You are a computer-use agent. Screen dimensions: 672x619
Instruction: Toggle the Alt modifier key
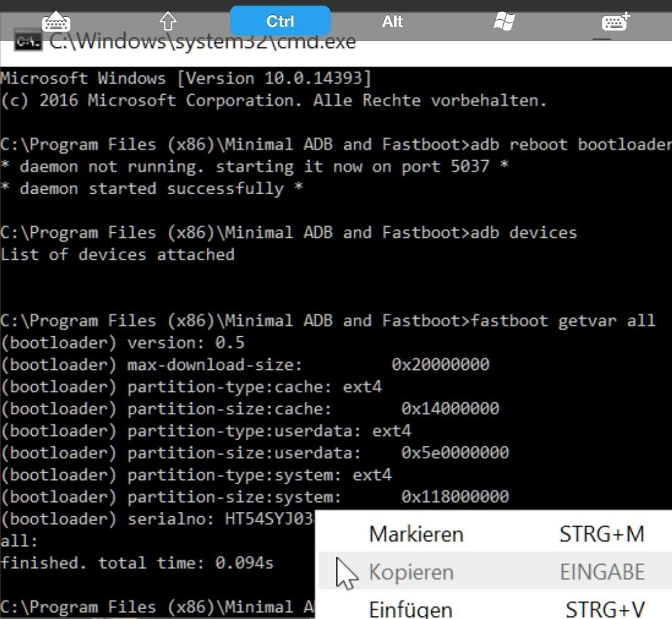coord(392,21)
